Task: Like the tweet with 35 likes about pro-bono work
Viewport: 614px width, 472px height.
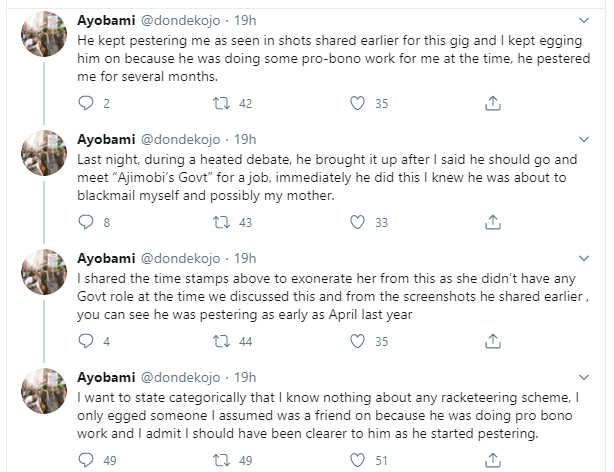Action: tap(357, 103)
